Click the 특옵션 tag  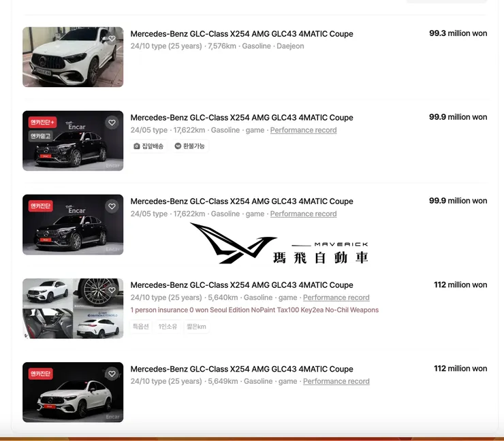point(141,327)
